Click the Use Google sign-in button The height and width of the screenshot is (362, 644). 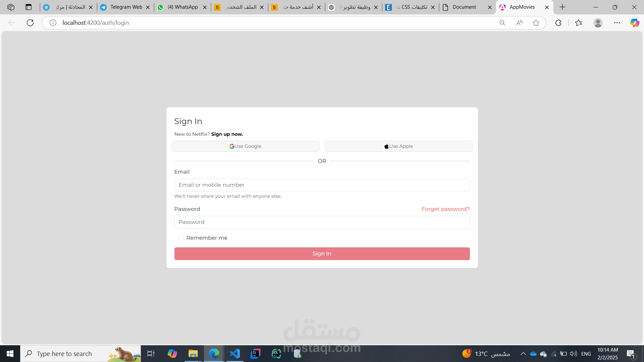coord(245,146)
